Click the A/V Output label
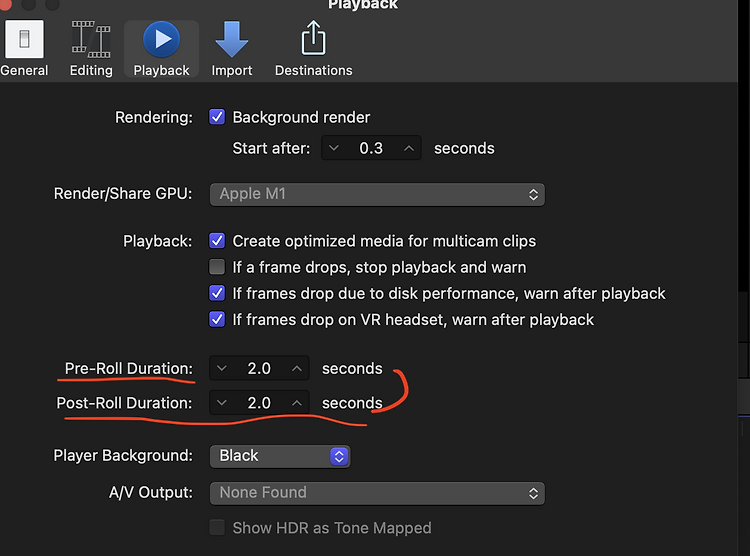 pos(151,492)
